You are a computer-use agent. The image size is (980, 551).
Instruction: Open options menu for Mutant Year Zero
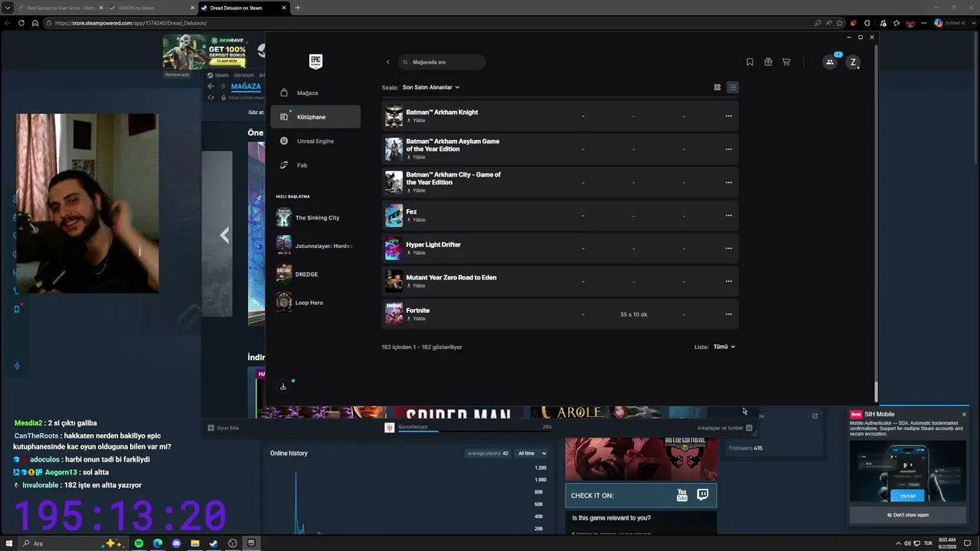[729, 281]
